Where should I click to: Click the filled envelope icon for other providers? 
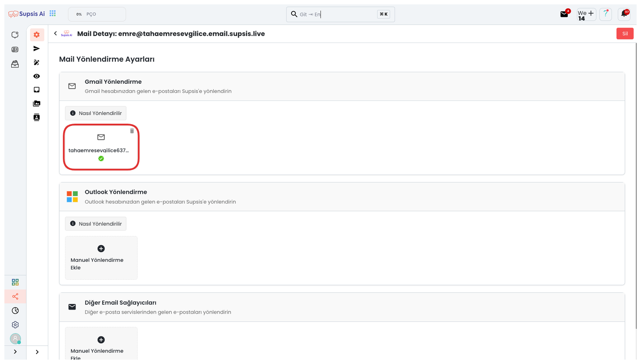(x=72, y=307)
